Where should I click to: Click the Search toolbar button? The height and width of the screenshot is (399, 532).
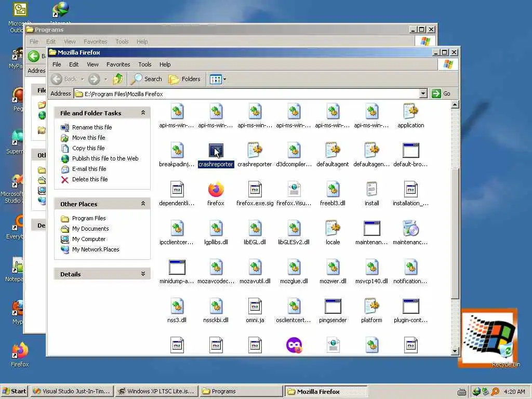coord(147,79)
